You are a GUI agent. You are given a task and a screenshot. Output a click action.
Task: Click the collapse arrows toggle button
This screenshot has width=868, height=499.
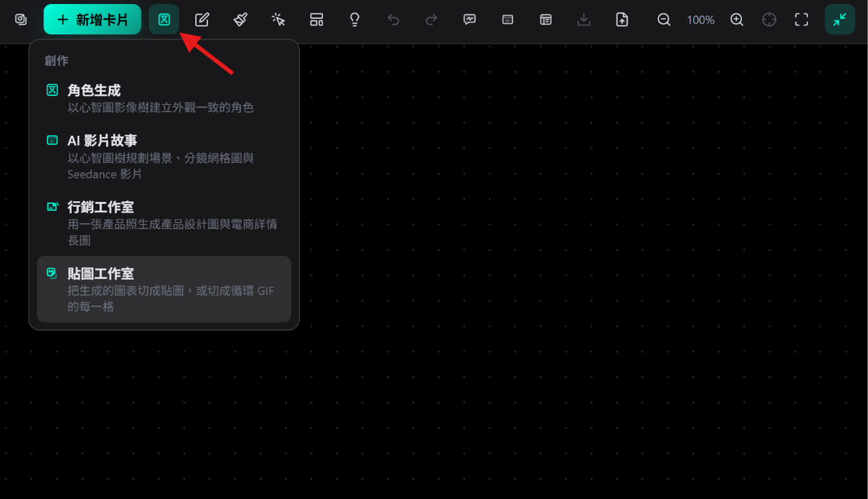[x=840, y=20]
